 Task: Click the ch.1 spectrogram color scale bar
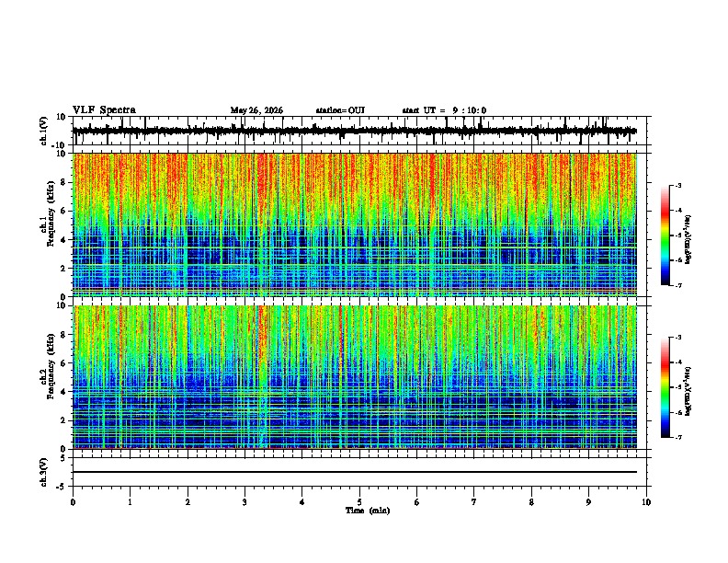(x=665, y=236)
